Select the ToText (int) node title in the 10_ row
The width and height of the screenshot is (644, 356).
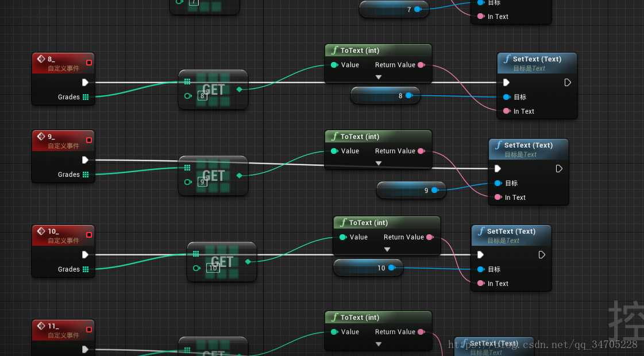click(x=368, y=223)
